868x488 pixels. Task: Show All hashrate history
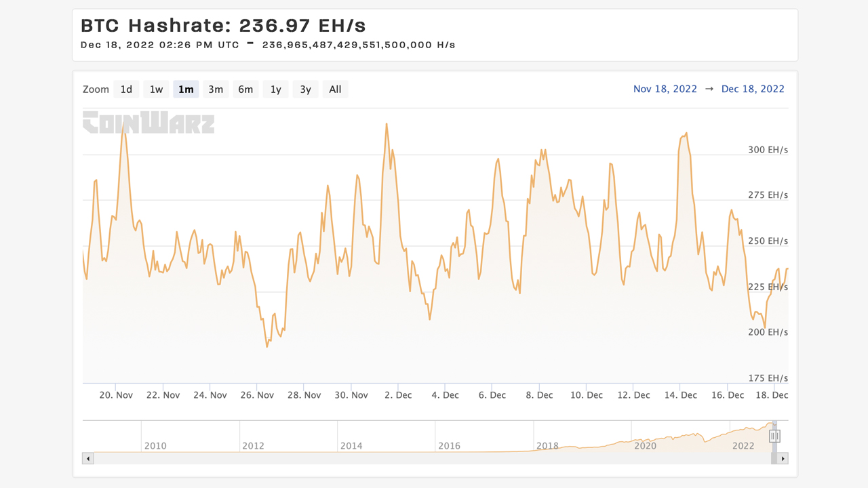335,89
